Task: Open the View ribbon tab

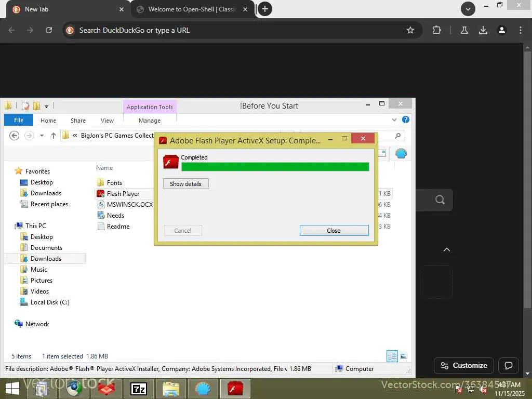Action: [x=107, y=121]
